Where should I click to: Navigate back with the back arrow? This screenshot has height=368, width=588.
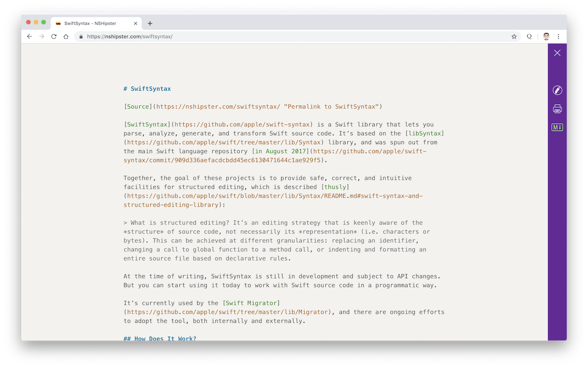[29, 36]
